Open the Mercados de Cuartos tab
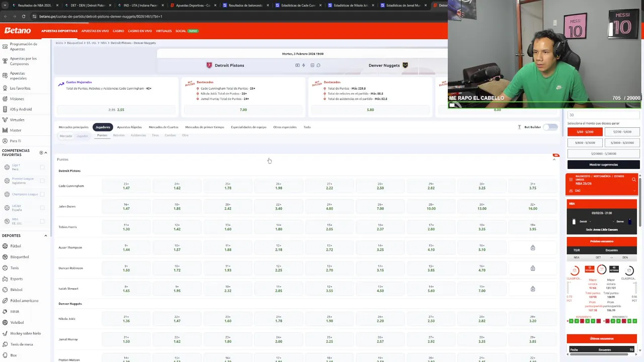 click(x=164, y=127)
